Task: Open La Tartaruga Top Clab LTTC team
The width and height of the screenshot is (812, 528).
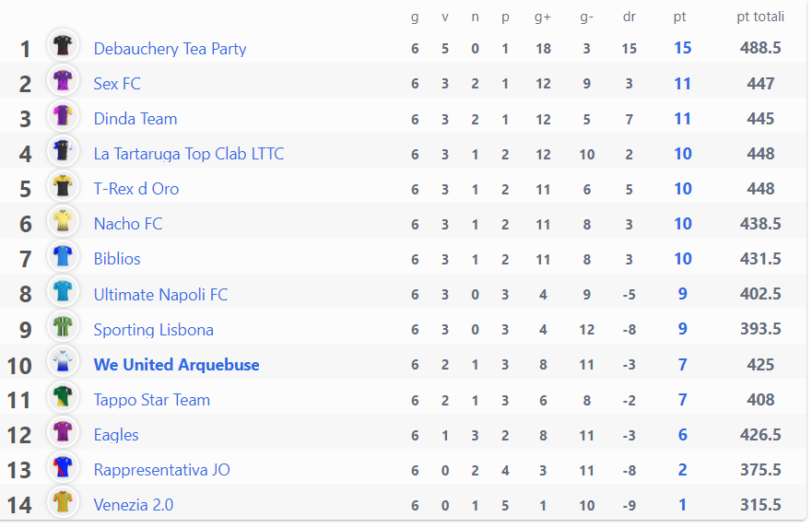Action: 189,154
